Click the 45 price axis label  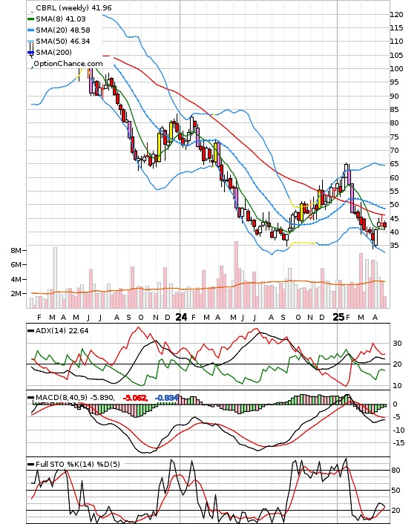(394, 218)
